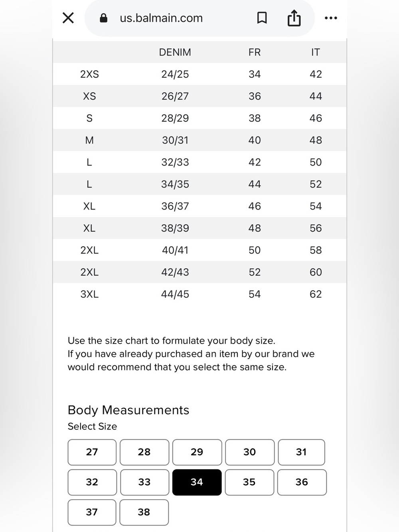Viewport: 399px width, 532px height.
Task: Open the three-dot more options menu
Action: pyautogui.click(x=331, y=18)
